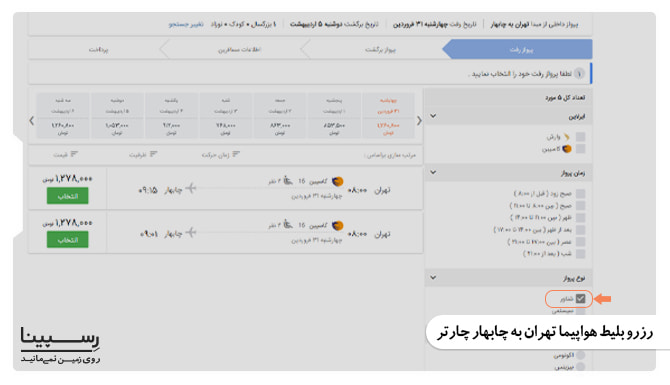
Task: Sort results by price
Action: 65,154
